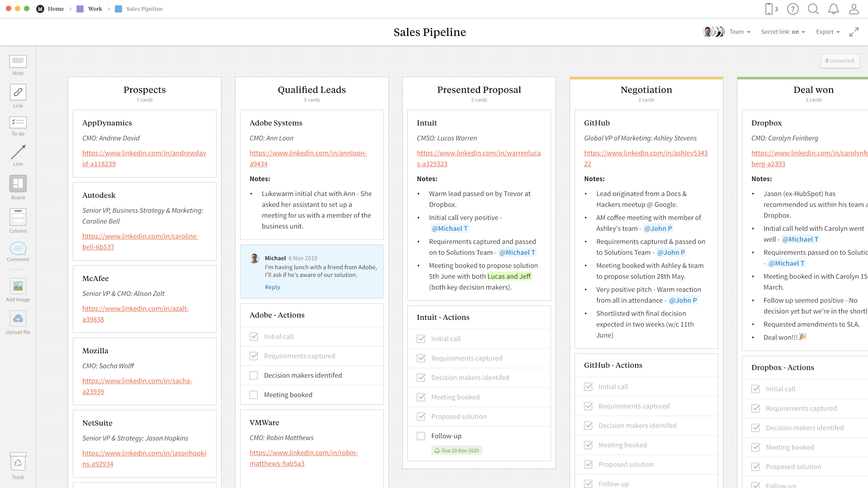
Task: Click the Qualified Leads column title
Action: (312, 90)
